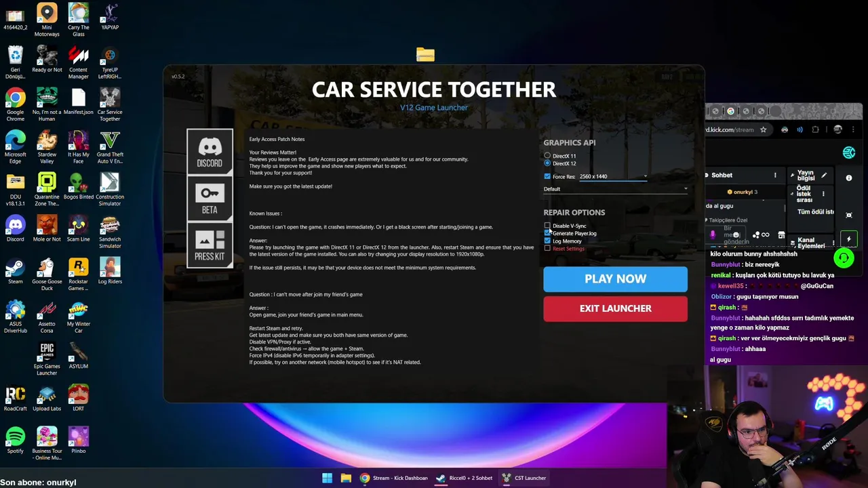The image size is (868, 488).
Task: Edit Yayın bilgisi with pencil icon
Action: coord(824,175)
